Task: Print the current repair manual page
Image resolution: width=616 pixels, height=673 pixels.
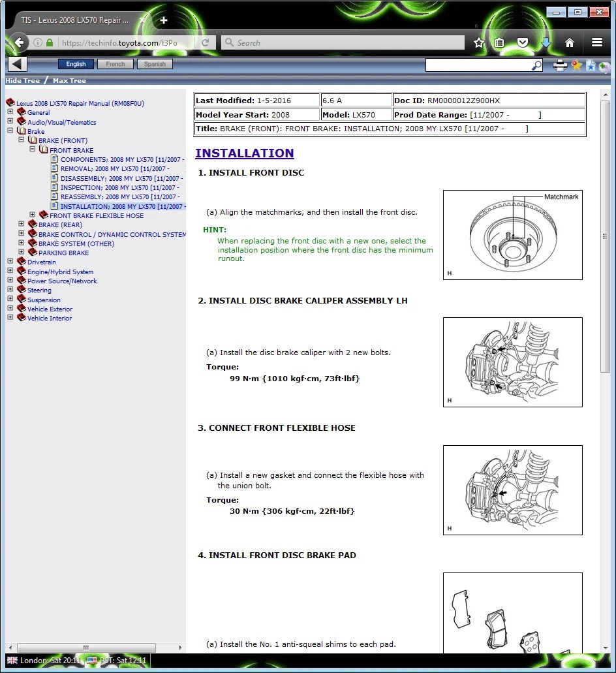Action: coord(560,65)
